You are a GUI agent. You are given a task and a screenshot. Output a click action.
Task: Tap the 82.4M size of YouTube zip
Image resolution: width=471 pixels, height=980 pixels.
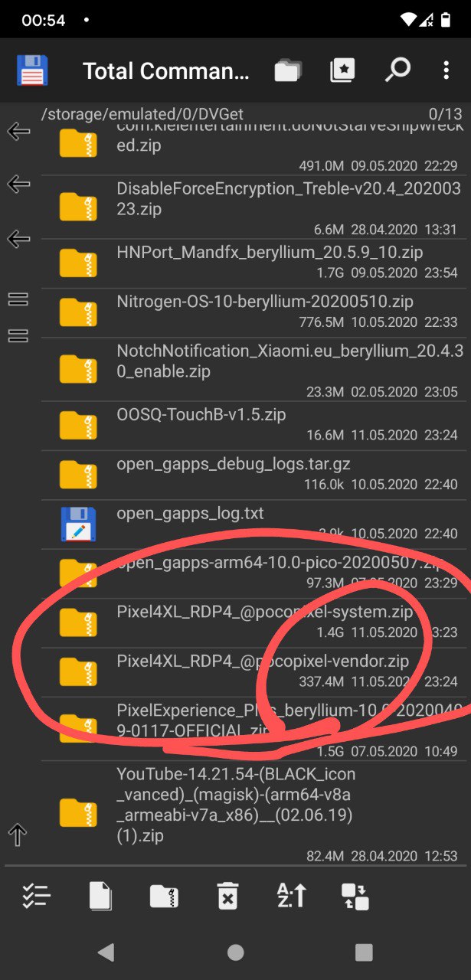click(x=325, y=856)
